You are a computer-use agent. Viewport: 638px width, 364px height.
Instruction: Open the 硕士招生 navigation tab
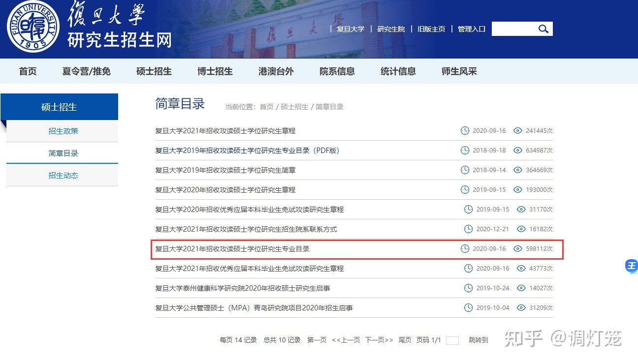(x=154, y=71)
